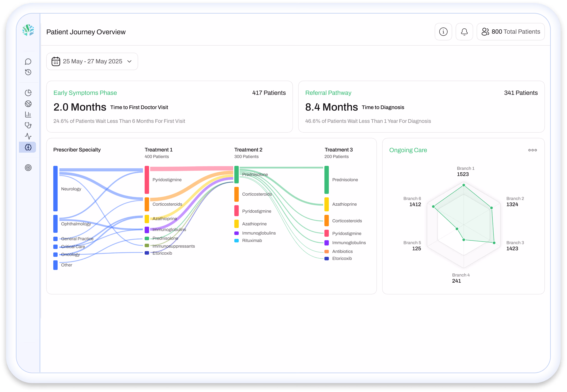Screen dimensions: 567x392
Task: Open the history clock icon
Action: click(x=28, y=72)
